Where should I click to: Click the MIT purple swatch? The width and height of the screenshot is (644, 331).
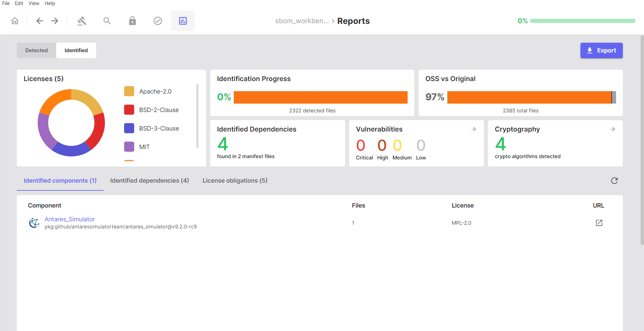point(129,147)
